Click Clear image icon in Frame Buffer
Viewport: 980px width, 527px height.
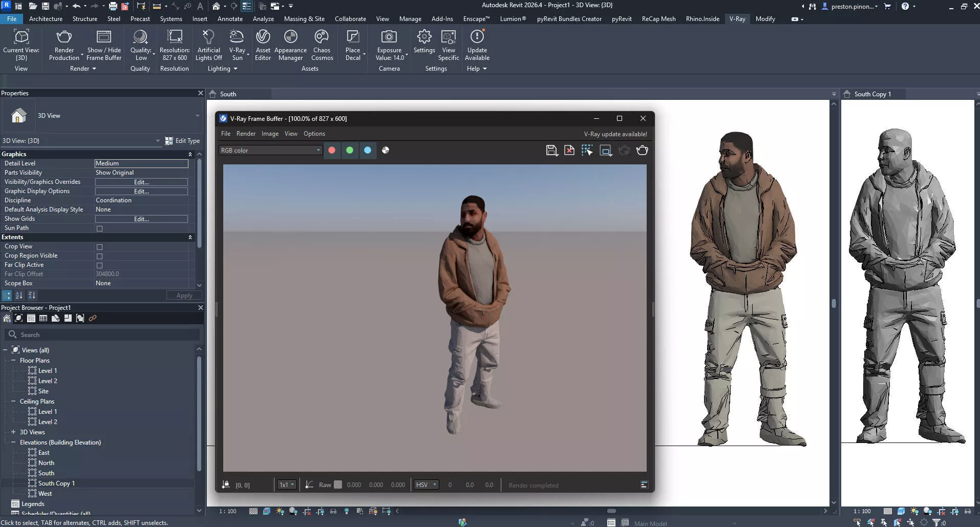click(569, 150)
